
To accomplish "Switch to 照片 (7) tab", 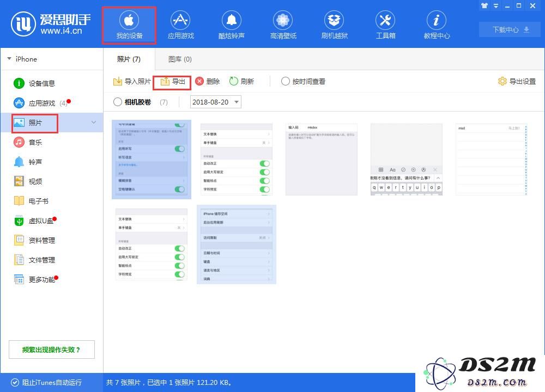I will tap(129, 59).
